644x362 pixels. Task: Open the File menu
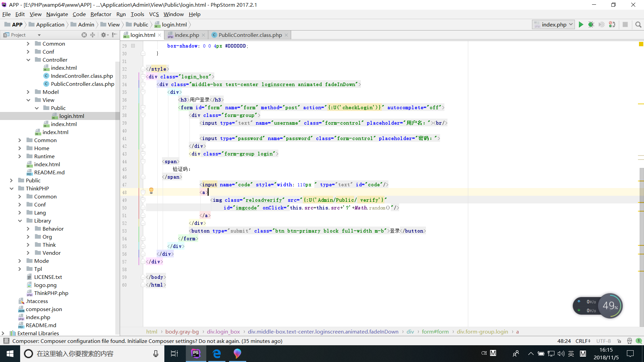coord(6,14)
